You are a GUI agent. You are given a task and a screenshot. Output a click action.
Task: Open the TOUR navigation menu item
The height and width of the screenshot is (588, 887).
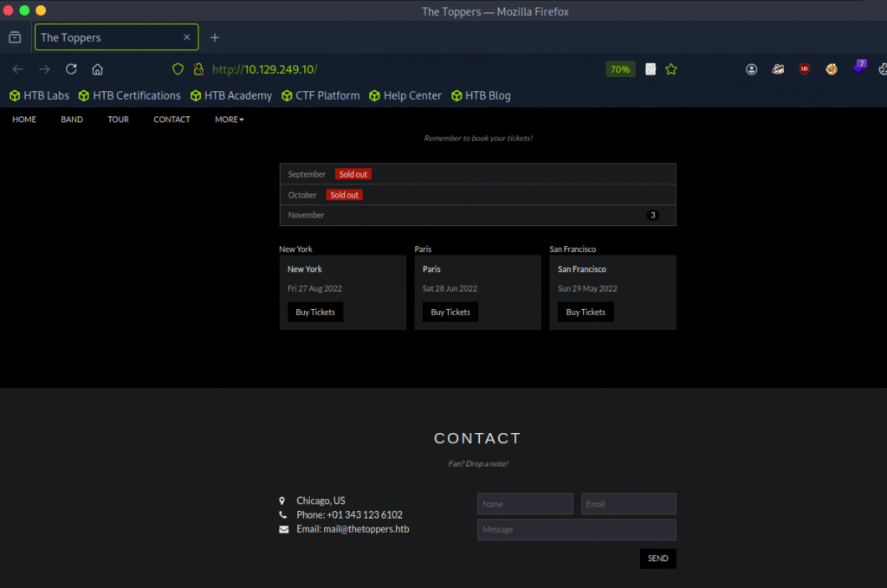118,120
